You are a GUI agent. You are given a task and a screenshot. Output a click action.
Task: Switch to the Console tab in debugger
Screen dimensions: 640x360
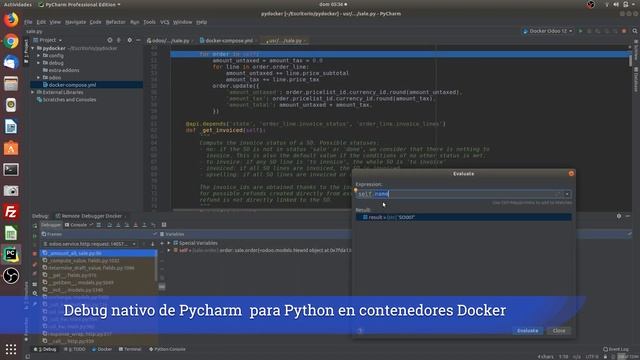(76, 225)
